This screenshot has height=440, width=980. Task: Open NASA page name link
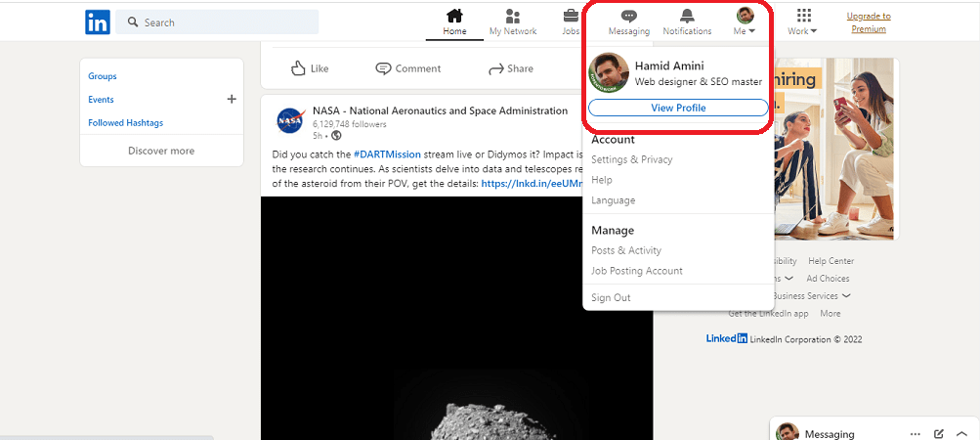(440, 110)
